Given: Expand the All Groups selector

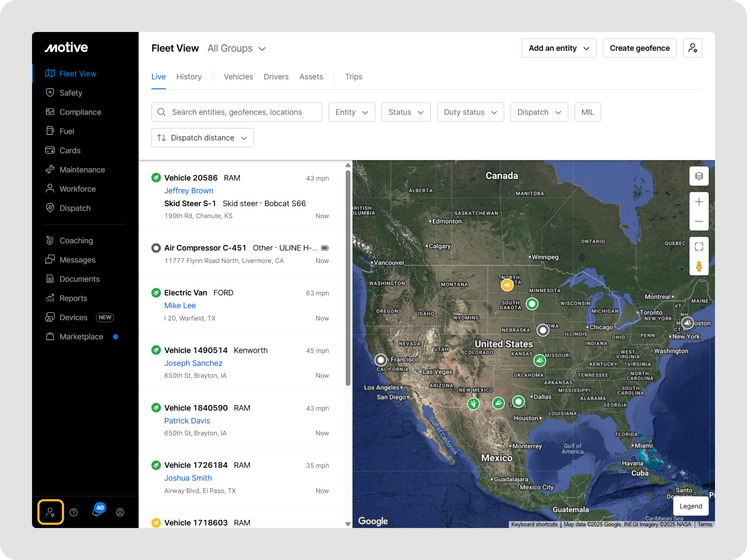Looking at the screenshot, I should click(236, 49).
